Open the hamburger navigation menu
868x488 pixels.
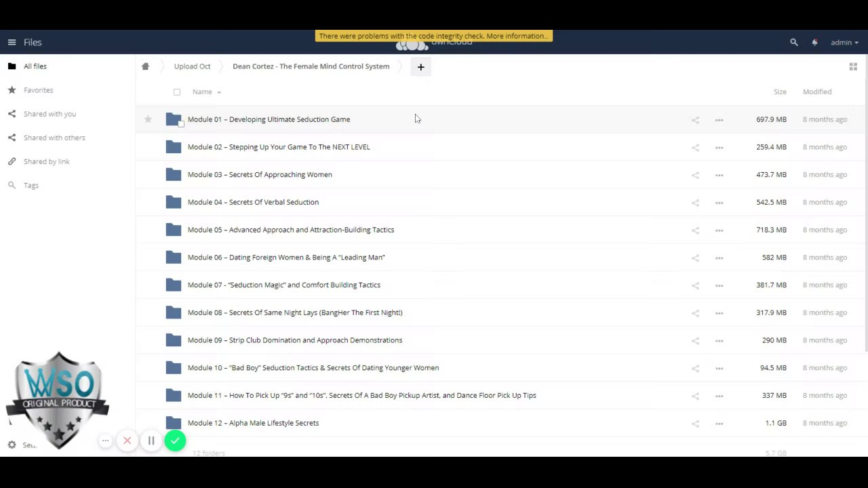[12, 42]
